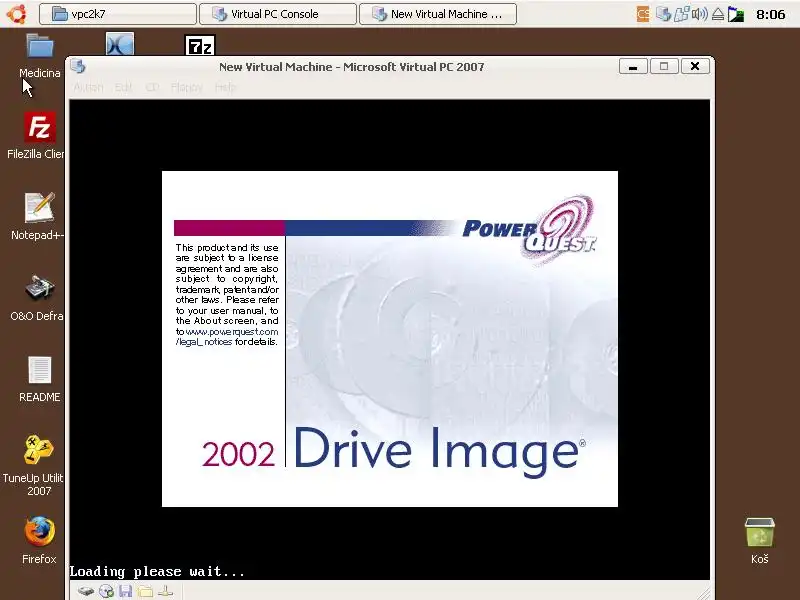The image size is (800, 600).
Task: Open the README file on the desktop
Action: 39,379
